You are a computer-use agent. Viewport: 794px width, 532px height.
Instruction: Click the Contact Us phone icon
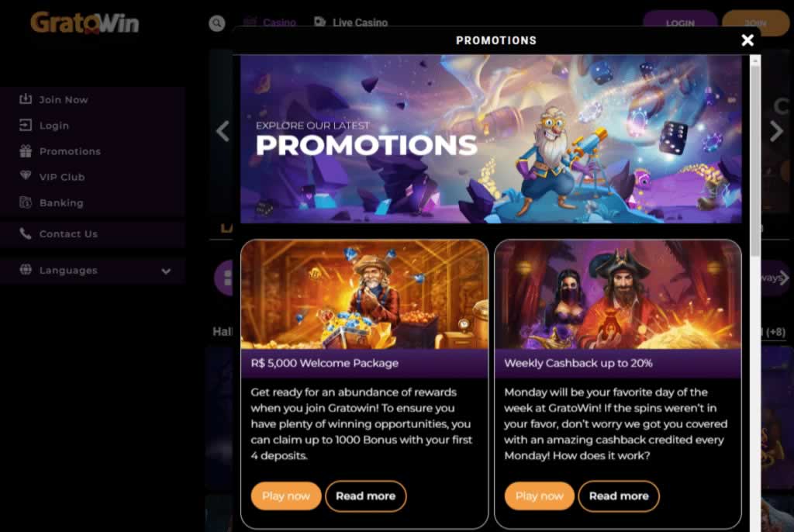(26, 233)
